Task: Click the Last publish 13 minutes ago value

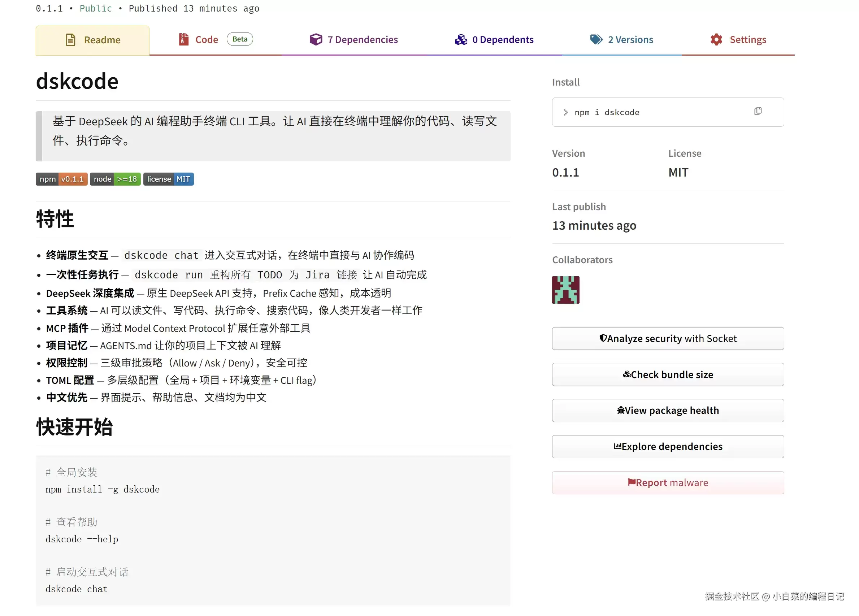Action: tap(594, 226)
